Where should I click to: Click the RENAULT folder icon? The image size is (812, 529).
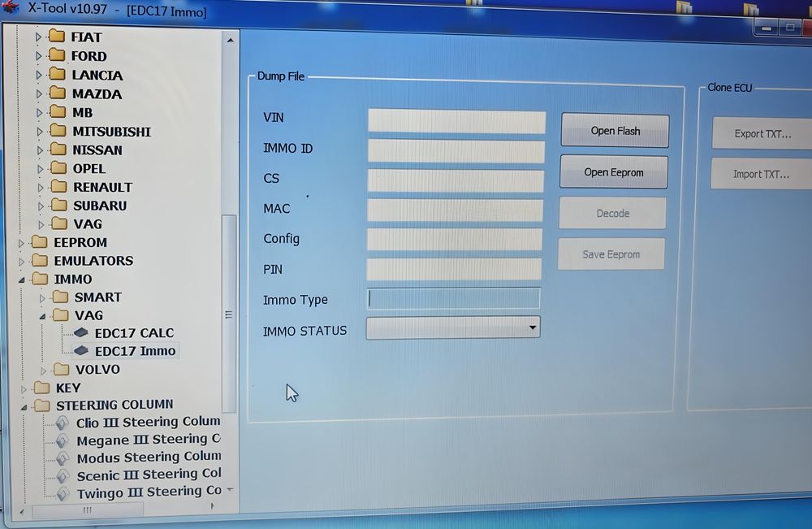click(59, 187)
